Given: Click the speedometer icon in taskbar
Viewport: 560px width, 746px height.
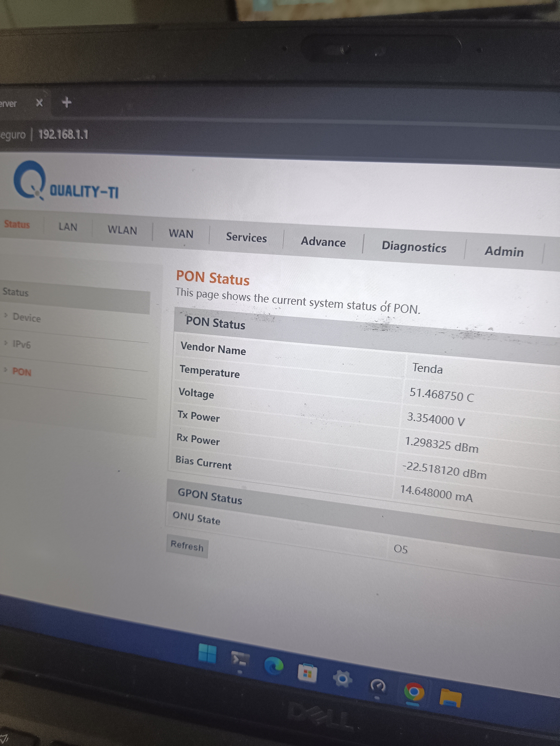Looking at the screenshot, I should pos(378,685).
